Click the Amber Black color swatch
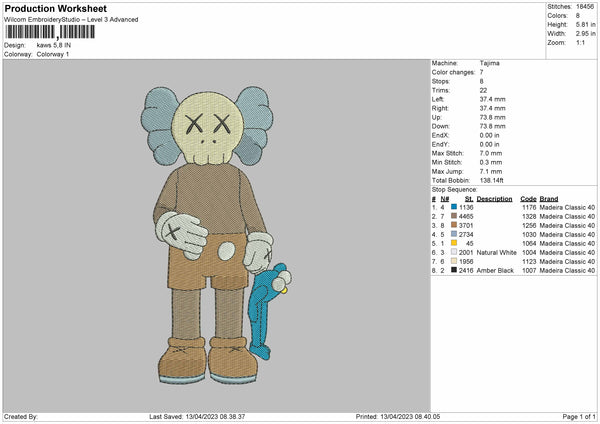 coord(454,270)
